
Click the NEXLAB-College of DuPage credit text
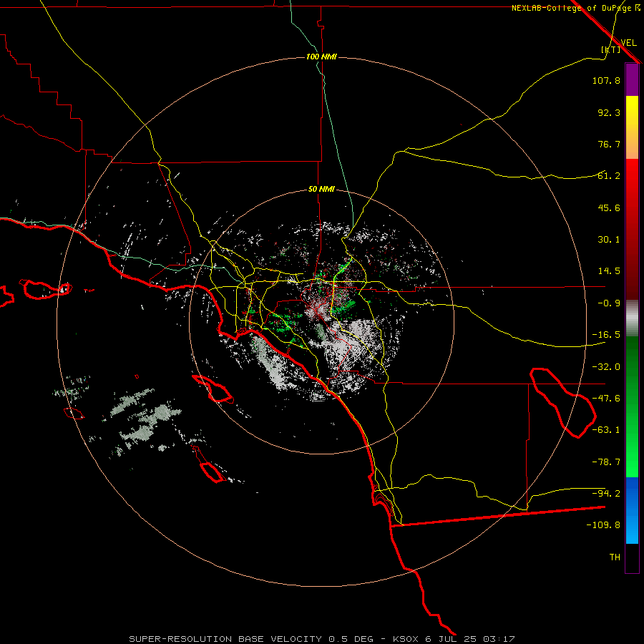point(571,8)
